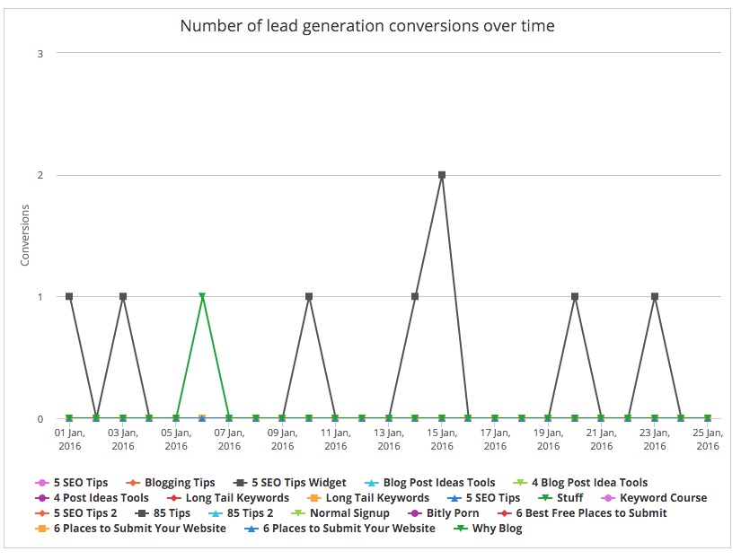Click the 15 Jan, 2016 x-axis label

(x=442, y=439)
